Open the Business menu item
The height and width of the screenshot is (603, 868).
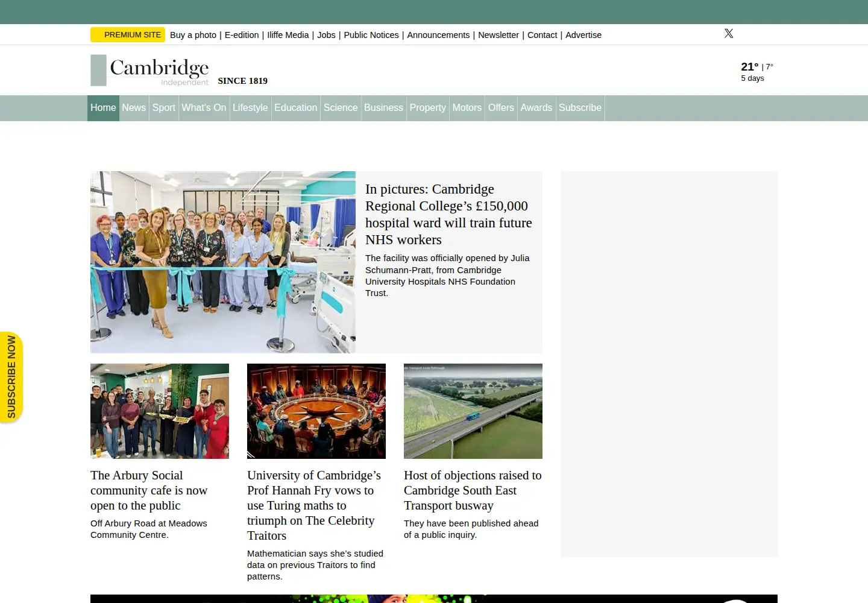click(x=383, y=108)
